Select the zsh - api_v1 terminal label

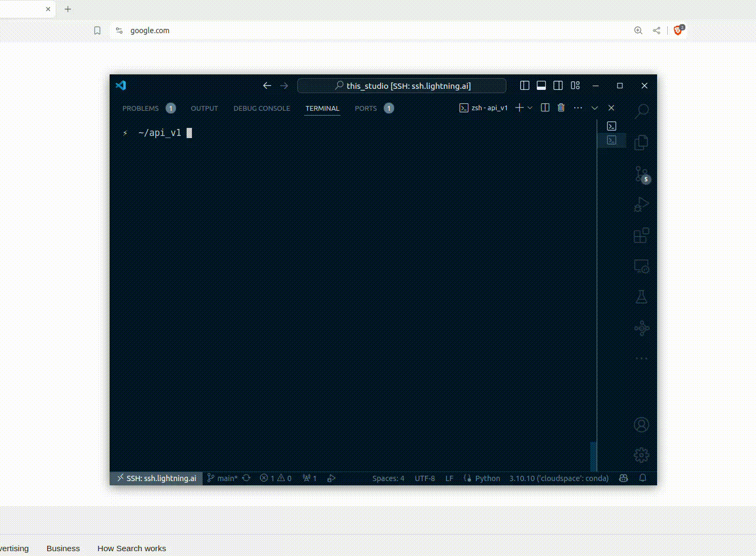[x=484, y=108]
